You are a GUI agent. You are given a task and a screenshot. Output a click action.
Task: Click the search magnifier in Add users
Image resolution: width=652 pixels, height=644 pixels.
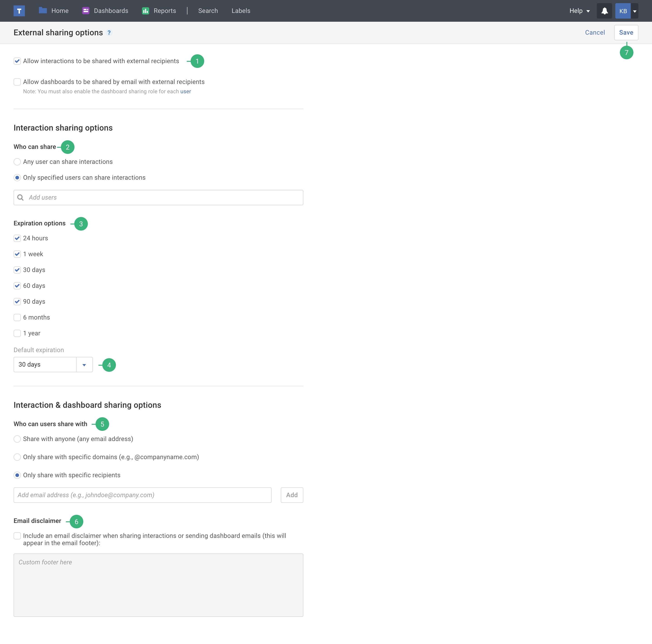pos(21,197)
